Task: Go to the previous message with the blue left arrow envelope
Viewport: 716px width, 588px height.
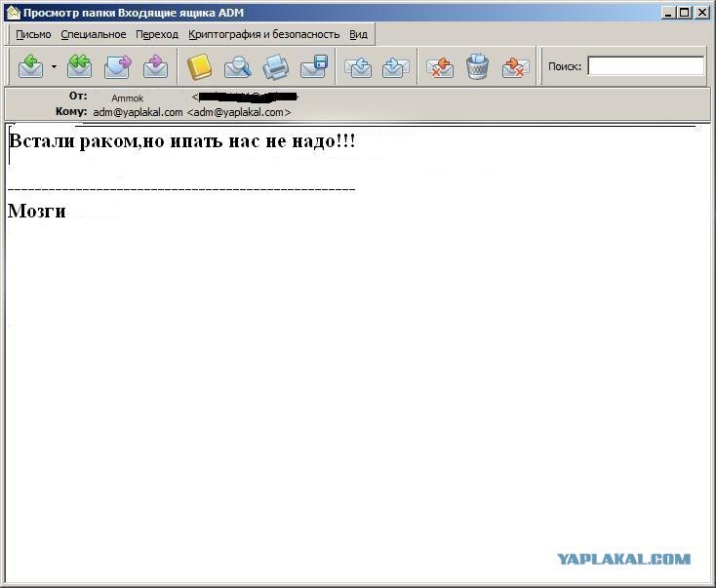Action: pyautogui.click(x=358, y=67)
